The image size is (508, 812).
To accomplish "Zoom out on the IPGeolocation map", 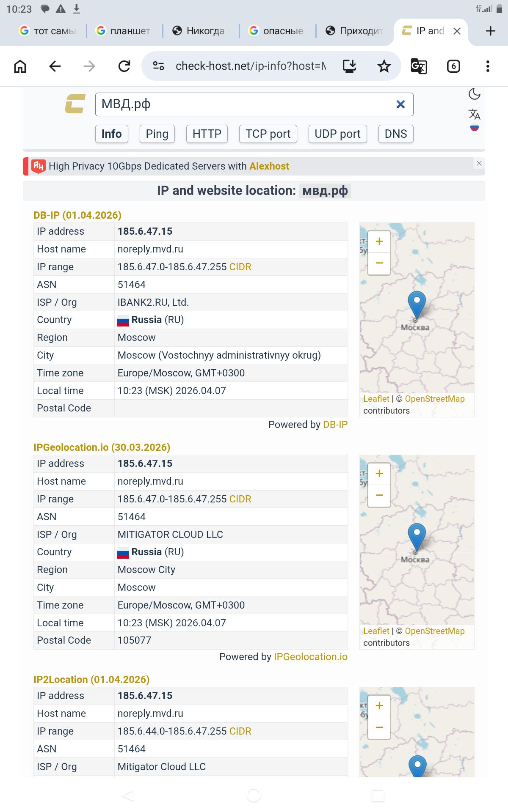I will point(379,495).
